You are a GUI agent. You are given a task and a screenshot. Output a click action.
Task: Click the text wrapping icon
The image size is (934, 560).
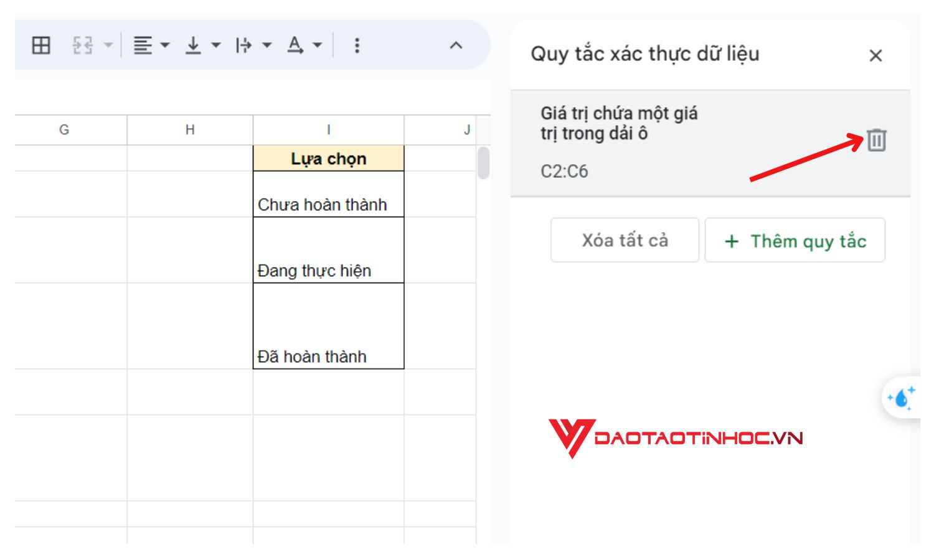(x=243, y=45)
